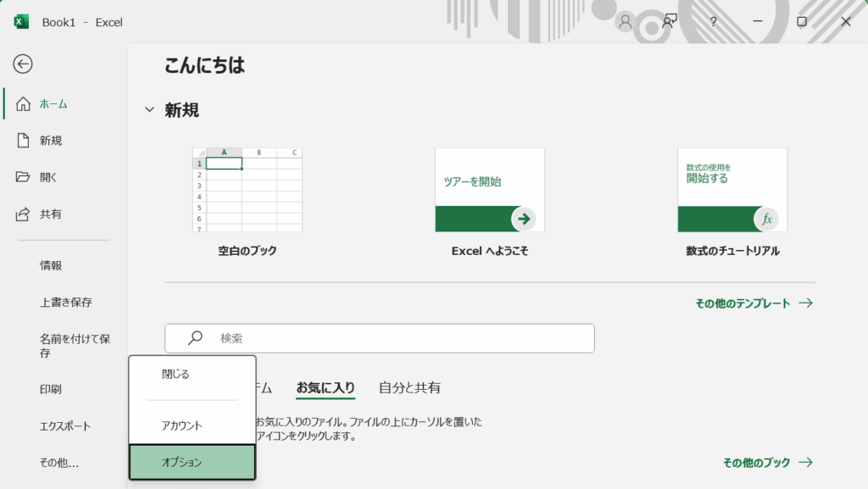Click the arrow beside その他のブック
868x489 pixels.
click(x=806, y=463)
